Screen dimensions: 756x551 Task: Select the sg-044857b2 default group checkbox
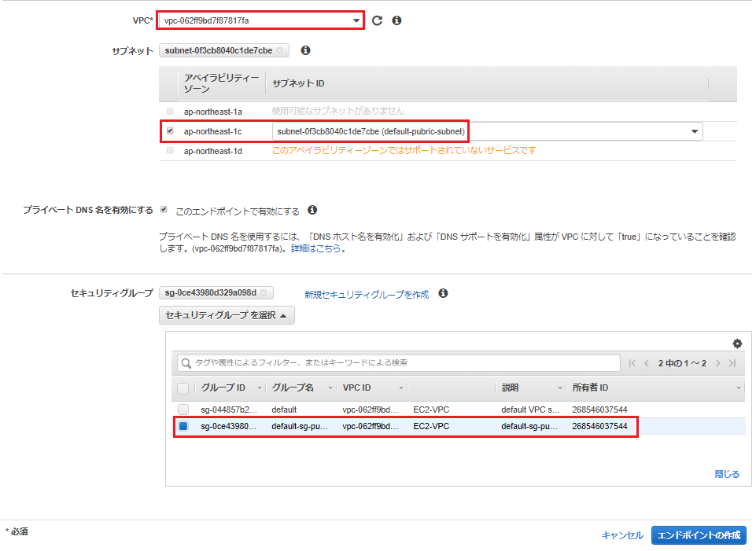(183, 410)
